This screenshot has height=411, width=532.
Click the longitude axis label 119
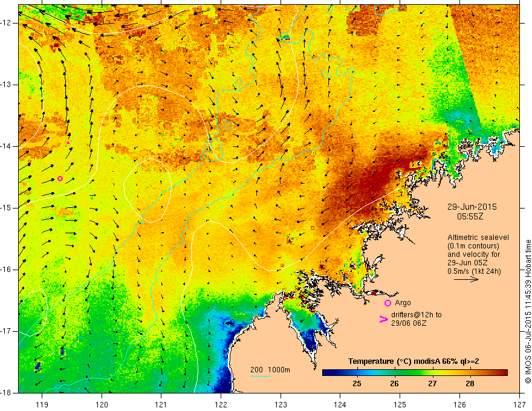pos(42,404)
